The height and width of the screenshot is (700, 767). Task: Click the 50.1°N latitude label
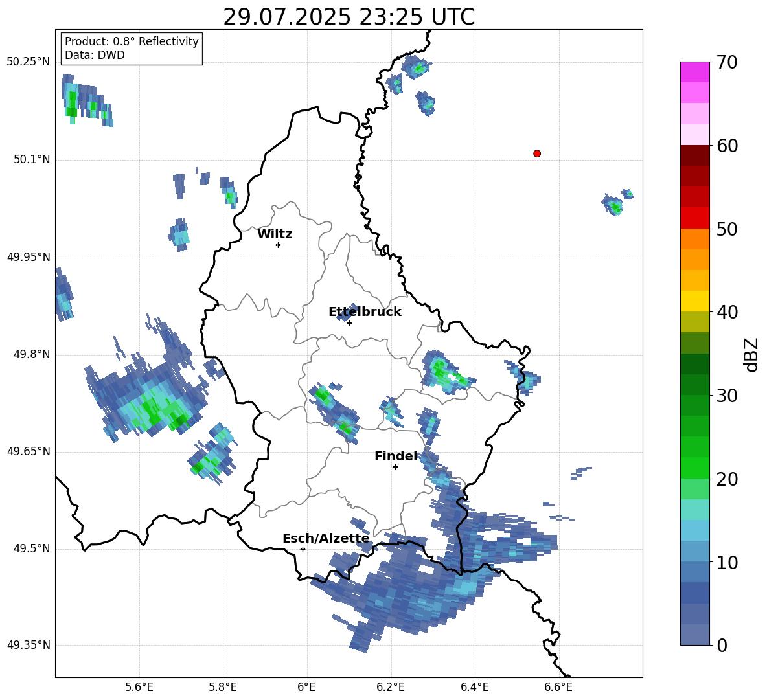32,159
